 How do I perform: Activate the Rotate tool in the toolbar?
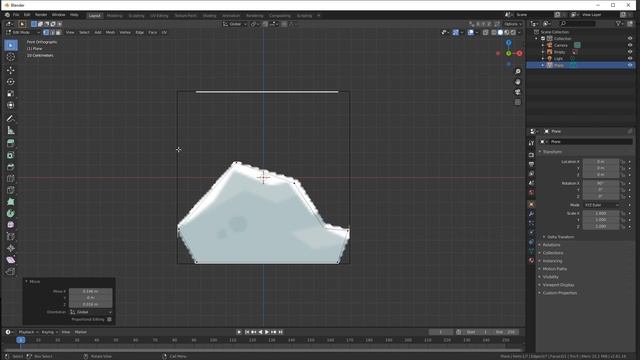click(x=11, y=82)
